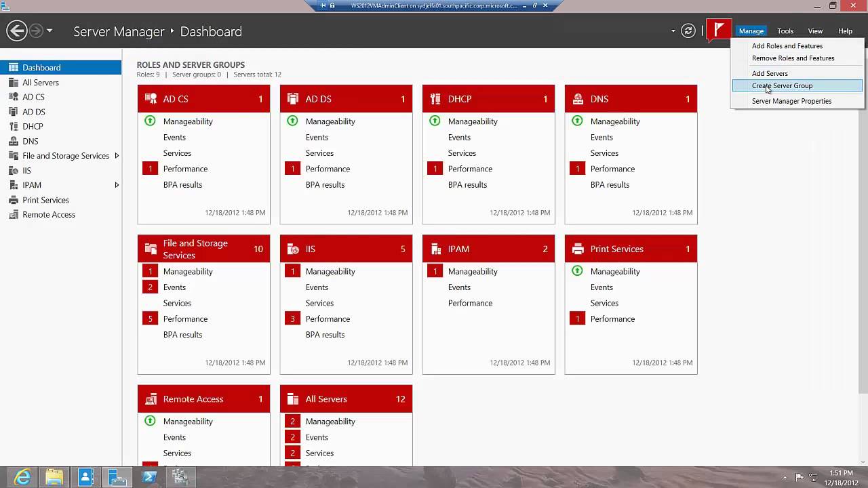This screenshot has width=868, height=488.
Task: Click the AD DS sidebar icon
Action: pyautogui.click(x=13, y=112)
